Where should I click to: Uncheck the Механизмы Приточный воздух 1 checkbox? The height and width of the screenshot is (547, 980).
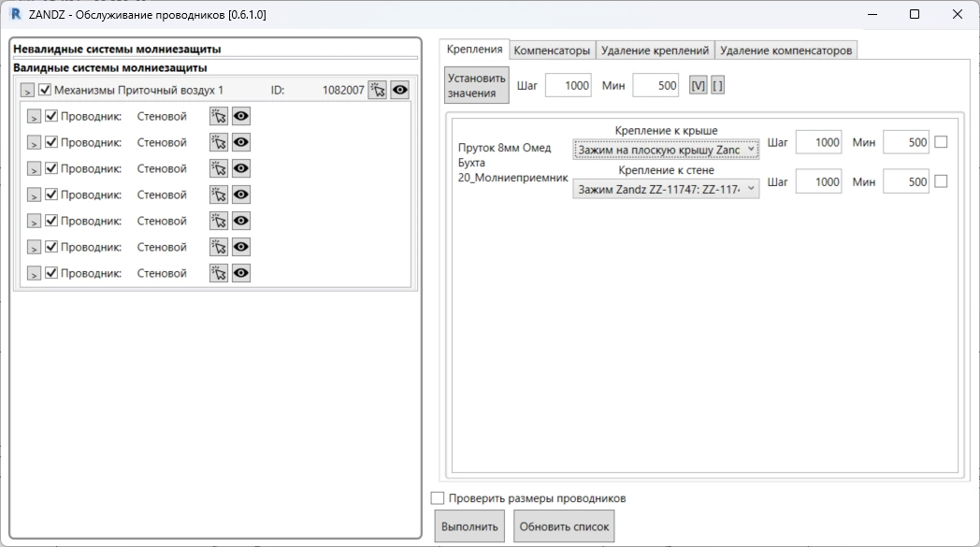pos(45,90)
